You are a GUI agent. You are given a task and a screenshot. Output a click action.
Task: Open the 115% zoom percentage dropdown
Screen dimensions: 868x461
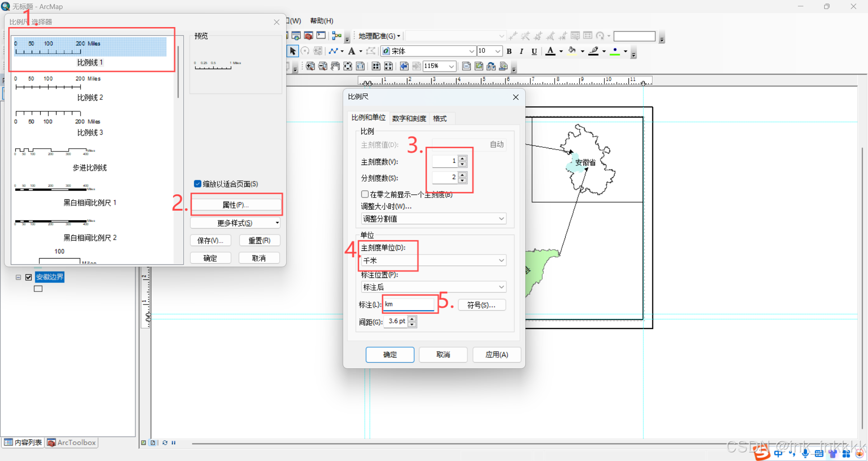(x=451, y=66)
